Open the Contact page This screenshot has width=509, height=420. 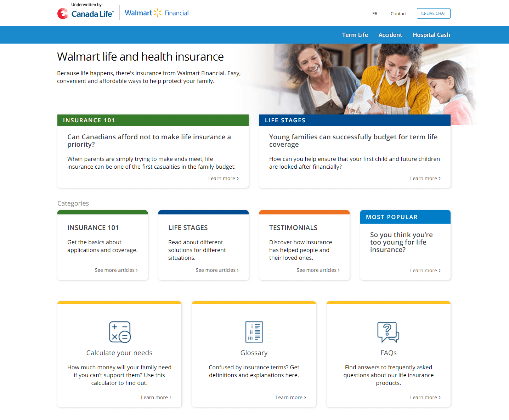click(398, 14)
